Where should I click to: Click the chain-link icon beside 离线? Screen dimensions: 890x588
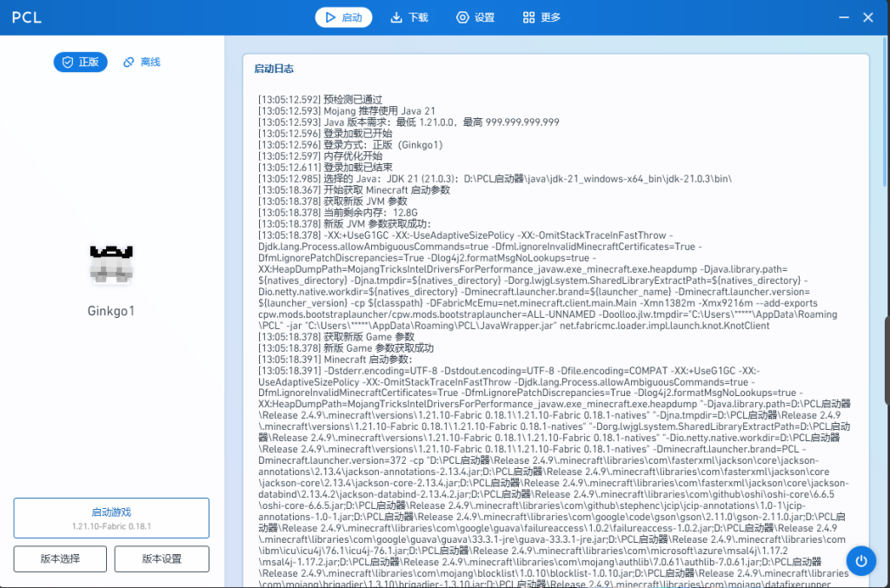129,62
